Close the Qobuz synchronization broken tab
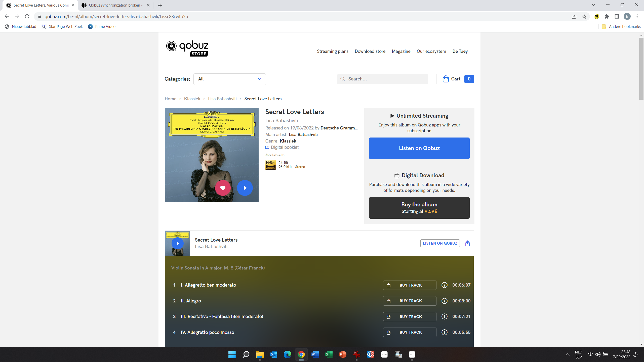 tap(148, 5)
